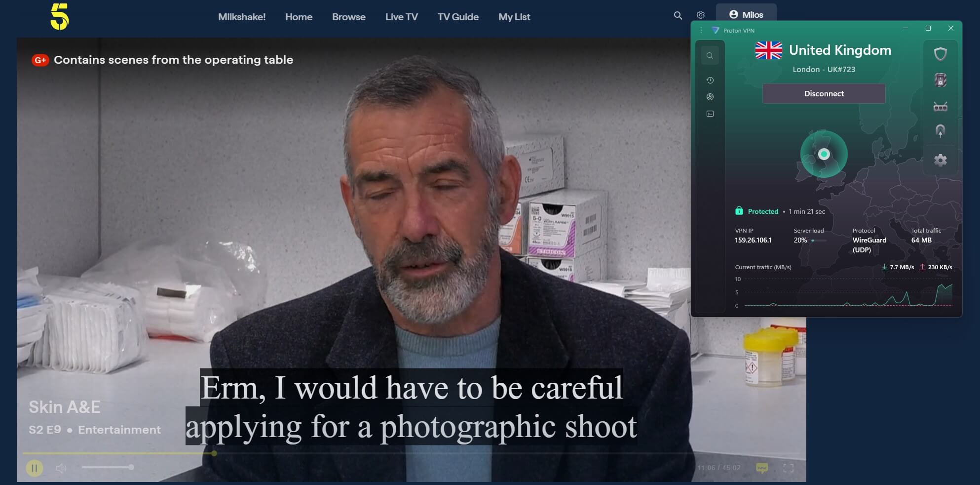Click the current traffic graph in Proton VPN
The width and height of the screenshot is (980, 485).
[845, 292]
